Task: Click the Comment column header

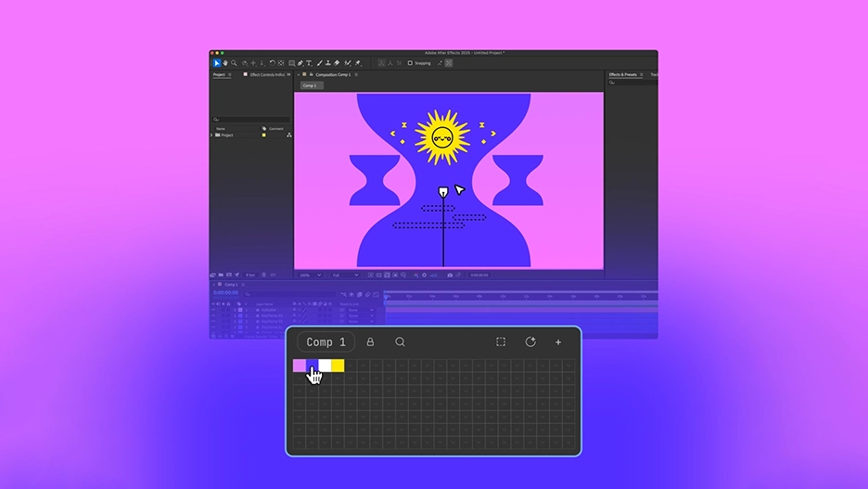Action: [x=276, y=128]
